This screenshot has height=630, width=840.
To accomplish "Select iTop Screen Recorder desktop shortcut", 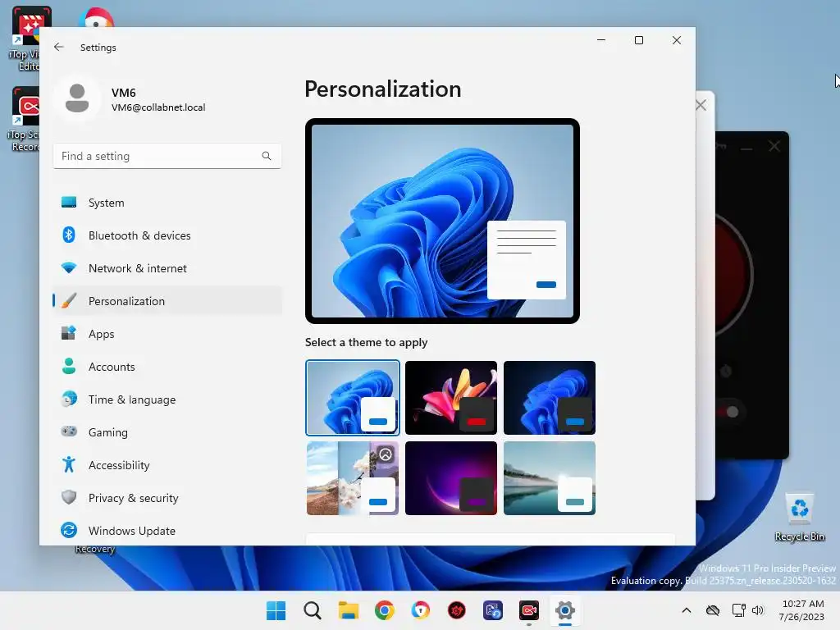I will 24,119.
